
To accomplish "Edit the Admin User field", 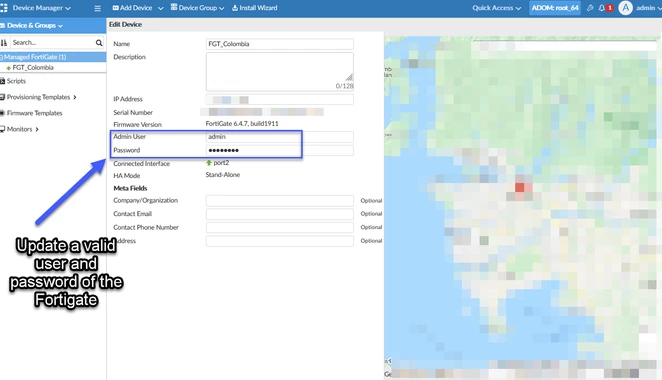I will click(279, 137).
